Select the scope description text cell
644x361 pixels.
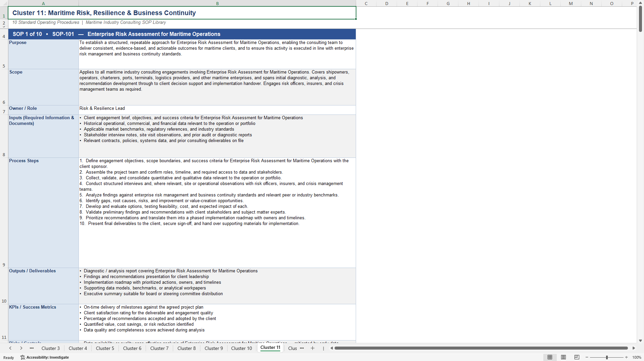coord(217,87)
